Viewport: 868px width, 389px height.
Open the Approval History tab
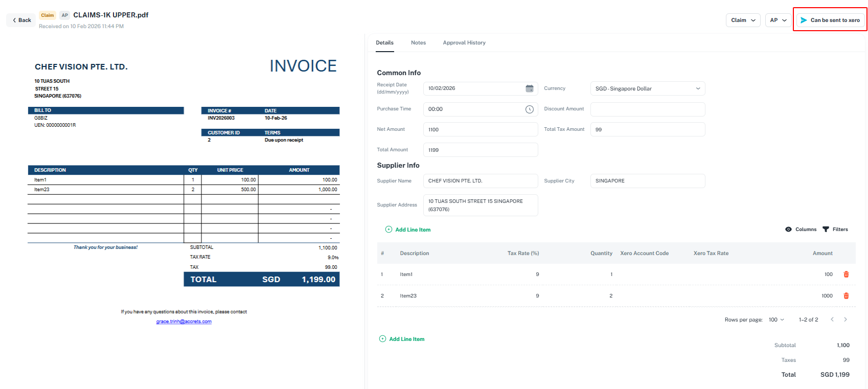[x=464, y=43]
